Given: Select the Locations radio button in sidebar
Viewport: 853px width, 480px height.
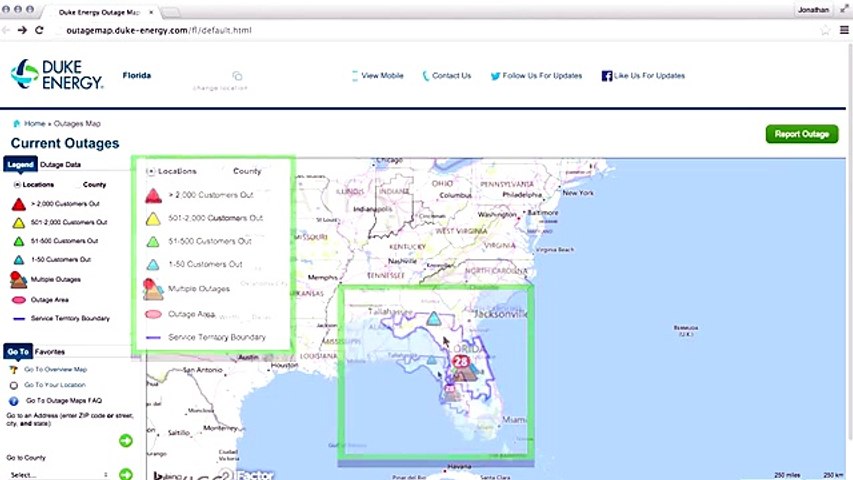Looking at the screenshot, I should [17, 184].
